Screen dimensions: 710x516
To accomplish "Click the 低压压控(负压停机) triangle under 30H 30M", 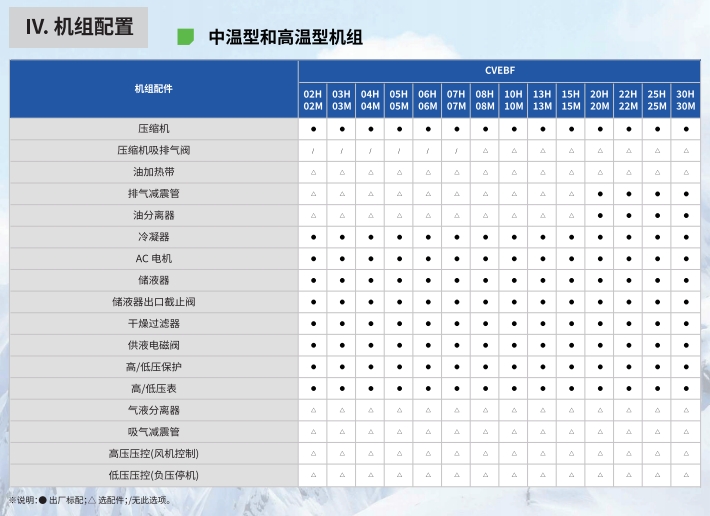I will [686, 475].
